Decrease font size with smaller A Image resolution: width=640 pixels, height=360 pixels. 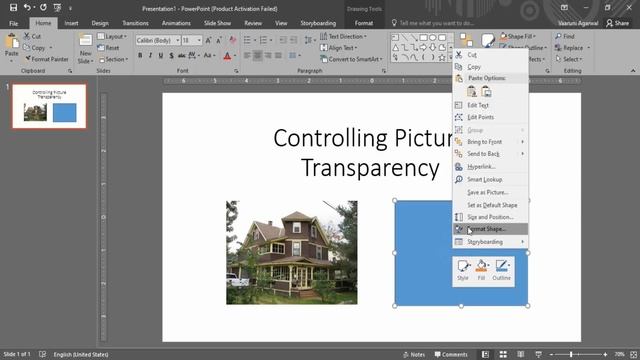click(x=219, y=40)
